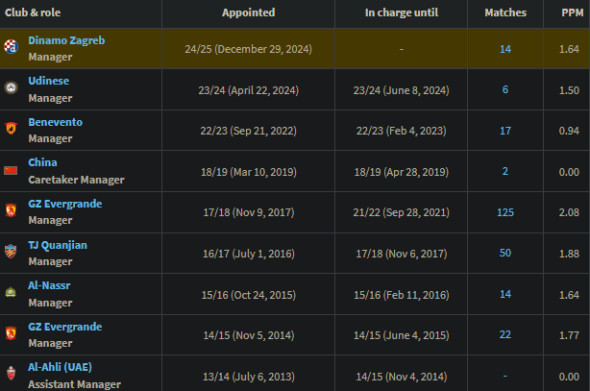Select the 14/15 (Nov 4, 2014) end date
590x391 pixels.
(x=401, y=377)
